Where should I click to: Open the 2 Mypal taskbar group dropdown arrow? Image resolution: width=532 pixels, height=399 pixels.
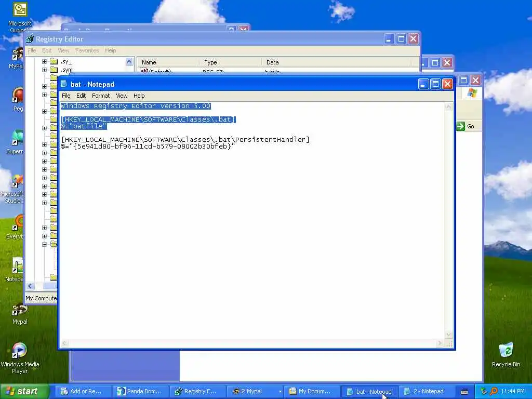pyautogui.click(x=280, y=392)
